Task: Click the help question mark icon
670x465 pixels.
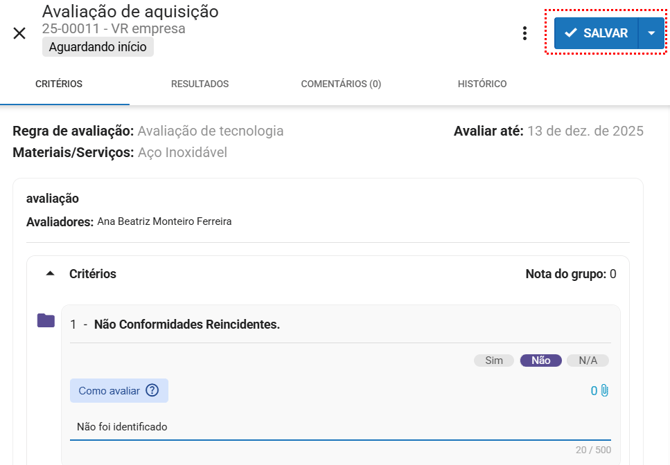Action: (152, 390)
